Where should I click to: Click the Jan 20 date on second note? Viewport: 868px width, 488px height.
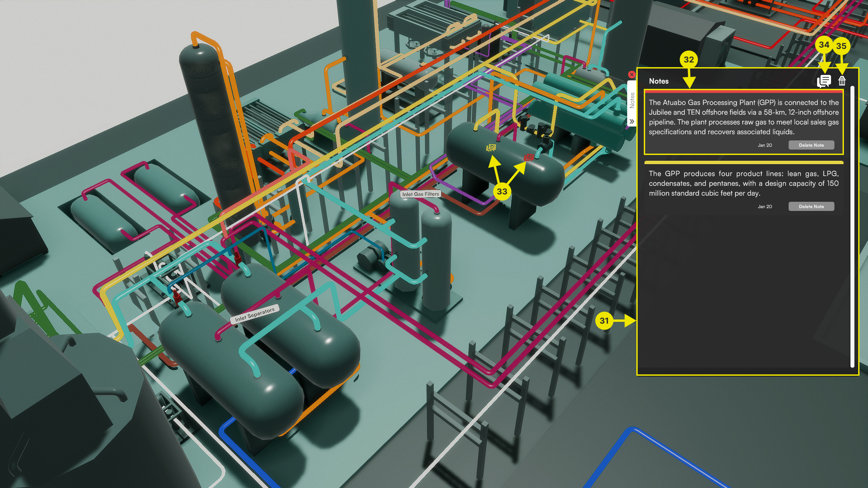coord(765,207)
